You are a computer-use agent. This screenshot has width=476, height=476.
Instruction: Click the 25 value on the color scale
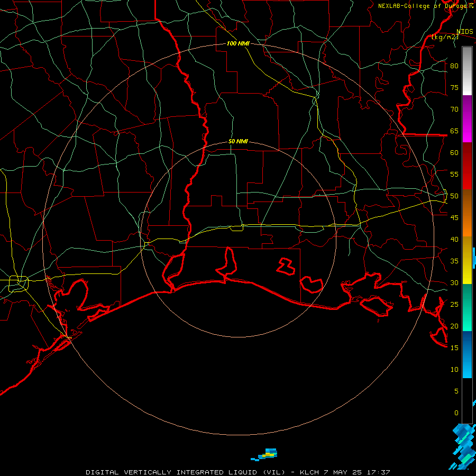(x=454, y=305)
